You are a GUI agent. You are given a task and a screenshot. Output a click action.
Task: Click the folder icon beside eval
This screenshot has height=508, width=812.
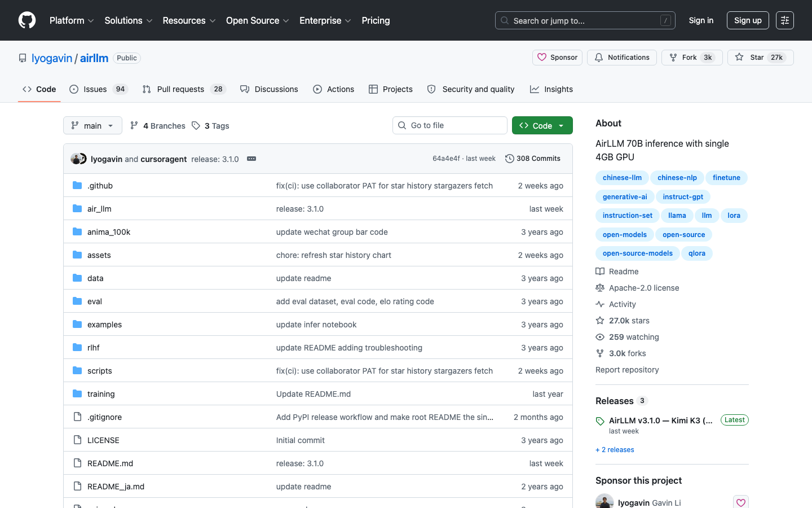[x=77, y=301]
